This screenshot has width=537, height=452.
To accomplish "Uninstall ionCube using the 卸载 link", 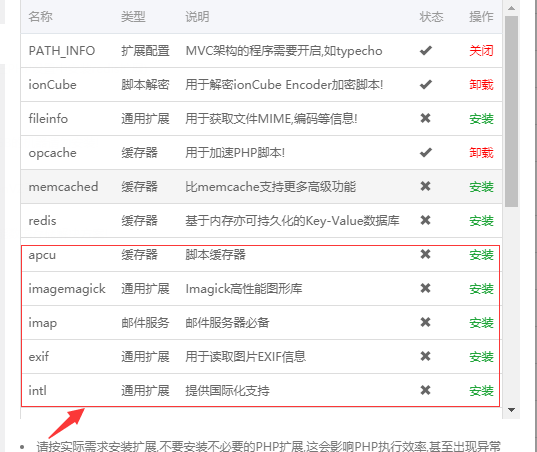I will coord(481,85).
